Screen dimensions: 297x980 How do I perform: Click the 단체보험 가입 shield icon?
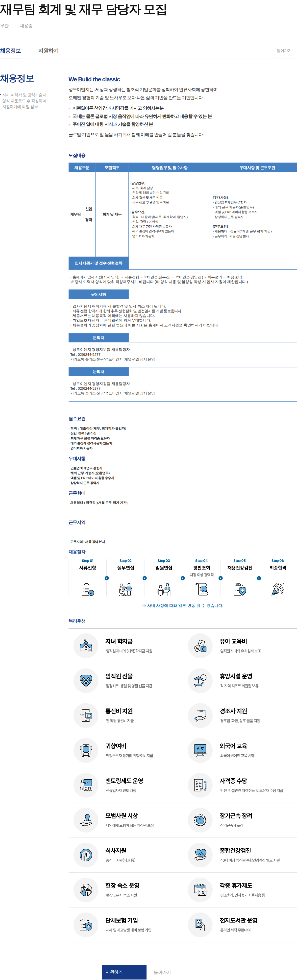86,925
